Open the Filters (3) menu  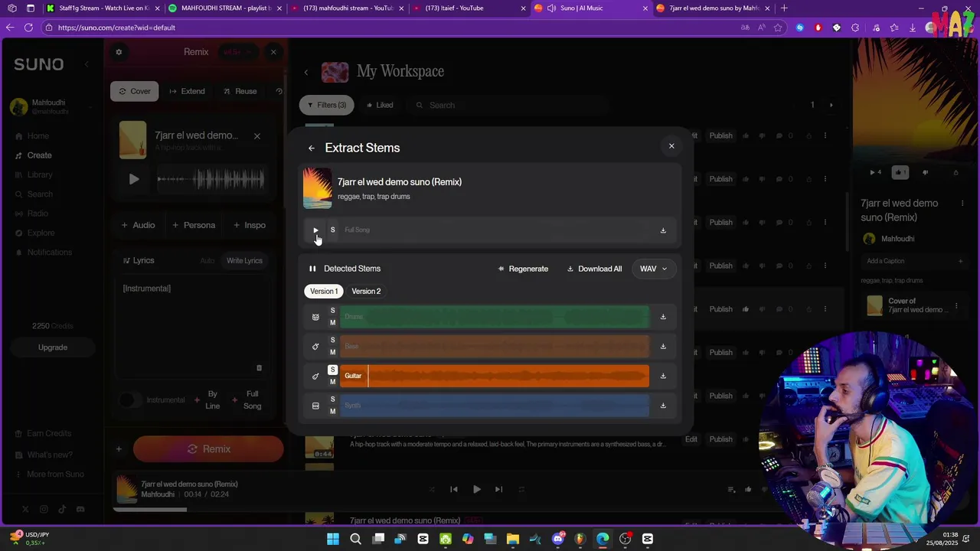coord(327,106)
